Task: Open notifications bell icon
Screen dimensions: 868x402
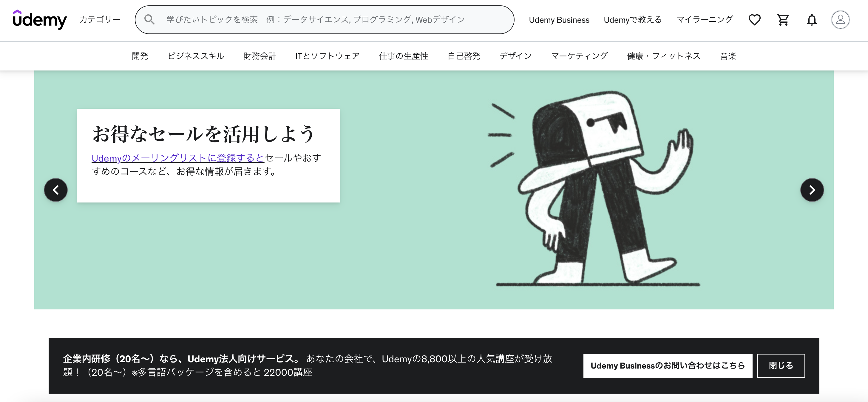Action: pos(811,20)
